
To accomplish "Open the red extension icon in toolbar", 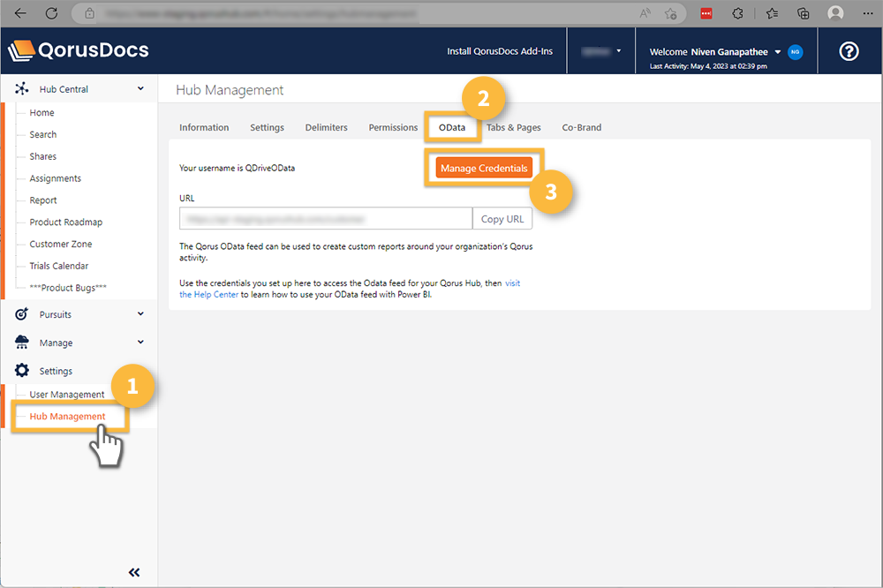I will 706,13.
